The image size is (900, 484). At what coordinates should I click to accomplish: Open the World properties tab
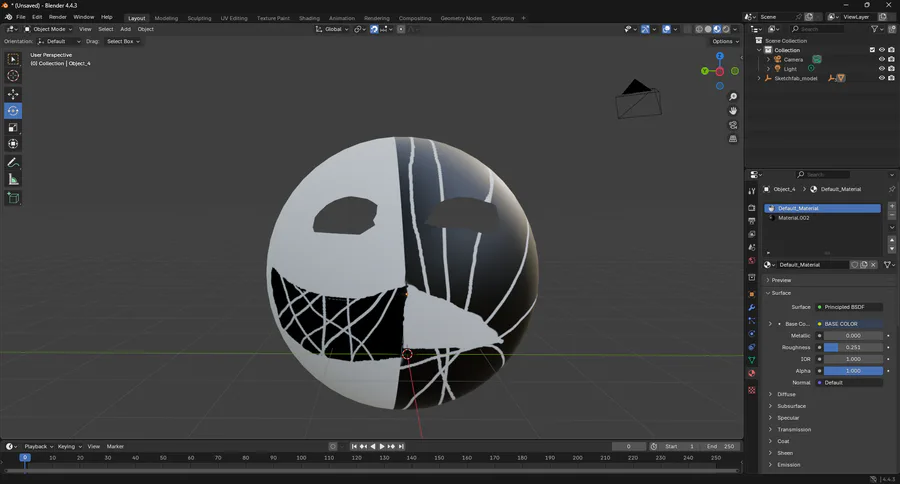(752, 260)
